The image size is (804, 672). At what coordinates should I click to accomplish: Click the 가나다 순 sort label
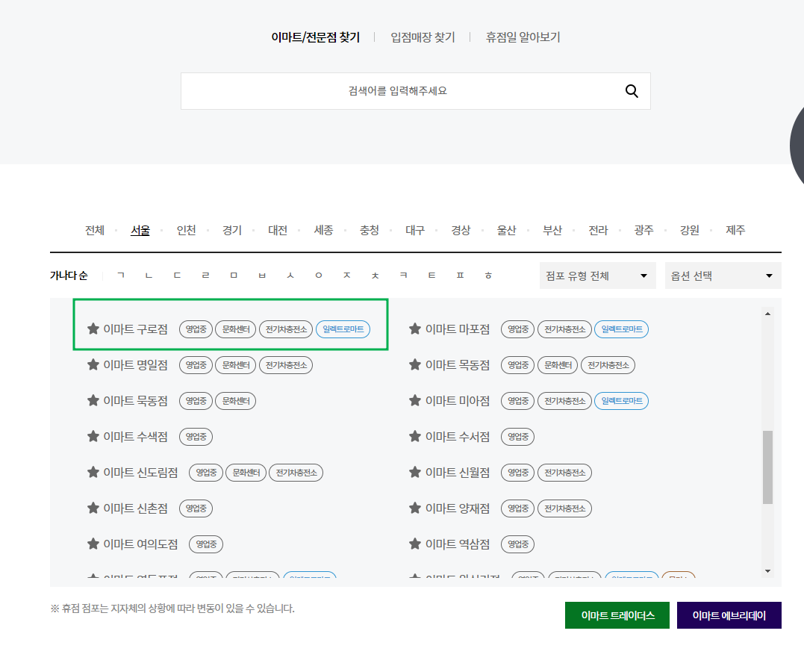pos(69,276)
